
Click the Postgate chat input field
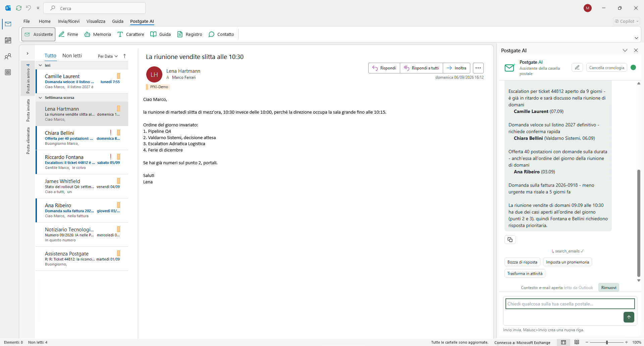click(570, 304)
